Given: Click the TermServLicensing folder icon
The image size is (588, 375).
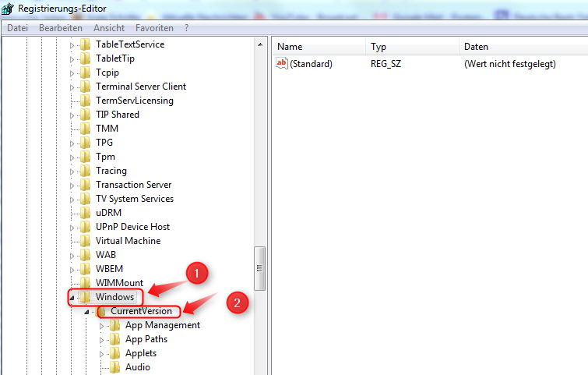Looking at the screenshot, I should coord(85,101).
